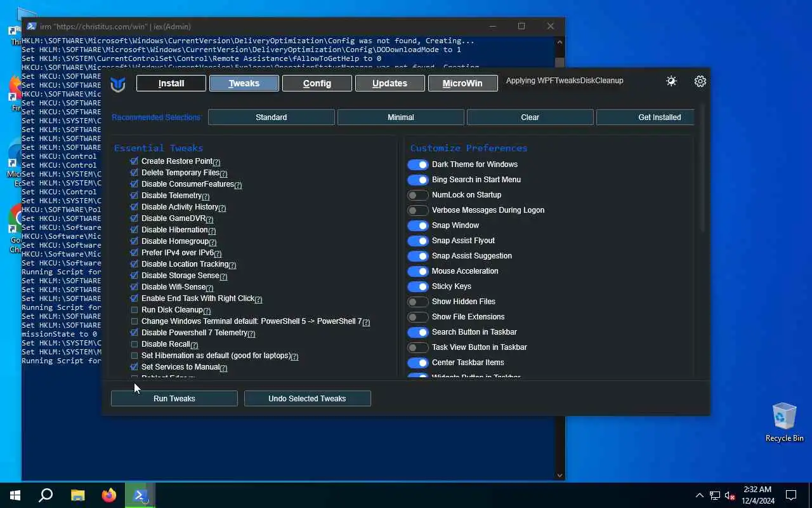Click the PowerShell window title icon
This screenshot has width=812, height=508.
tap(31, 26)
